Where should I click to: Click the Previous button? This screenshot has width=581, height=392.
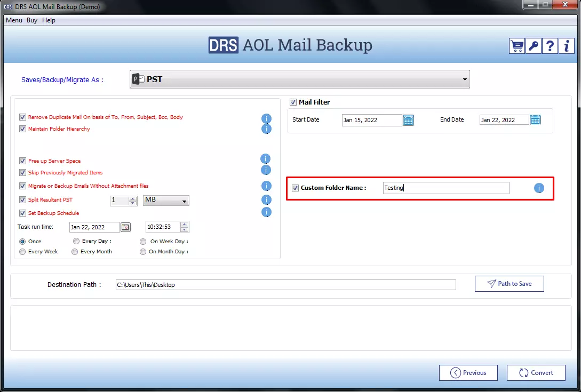[x=468, y=373]
